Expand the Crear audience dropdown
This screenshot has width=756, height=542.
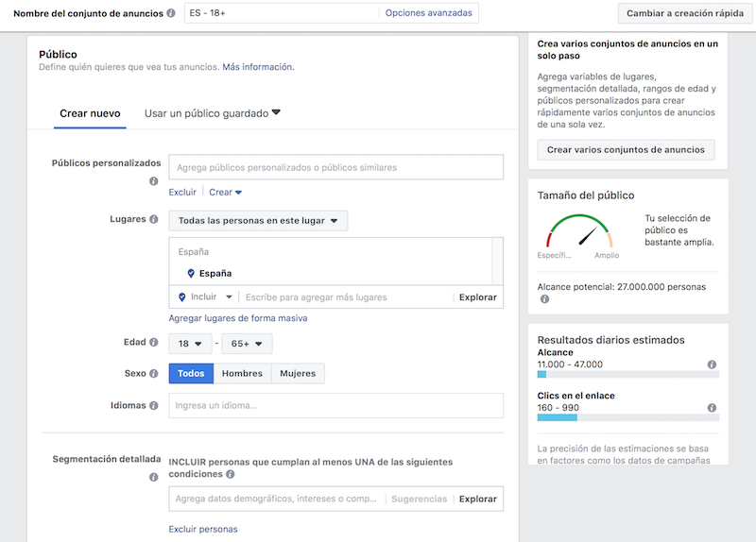(x=225, y=193)
